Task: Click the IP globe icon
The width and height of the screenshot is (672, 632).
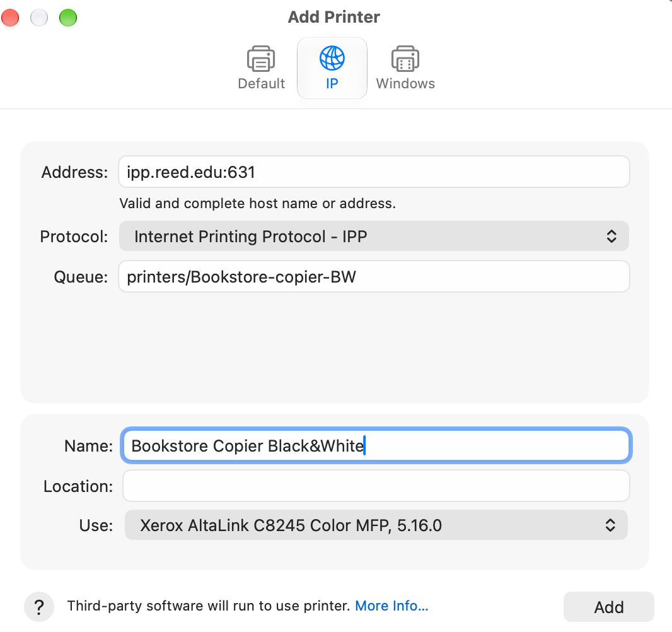Action: tap(332, 58)
